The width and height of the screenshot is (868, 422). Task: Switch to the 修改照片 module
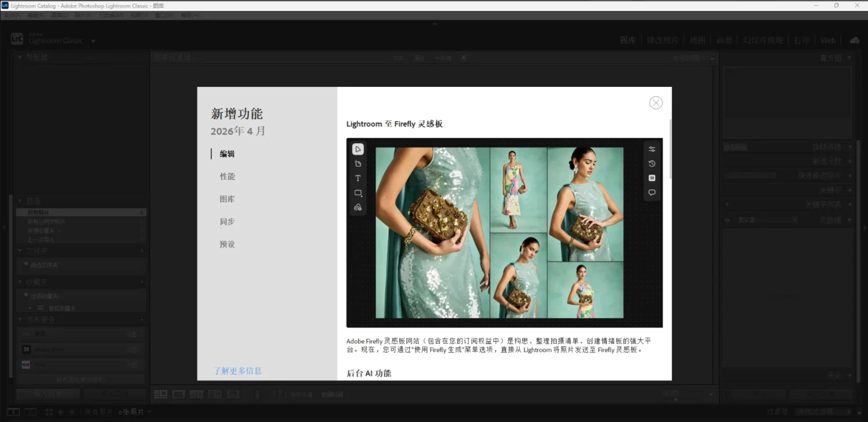663,40
